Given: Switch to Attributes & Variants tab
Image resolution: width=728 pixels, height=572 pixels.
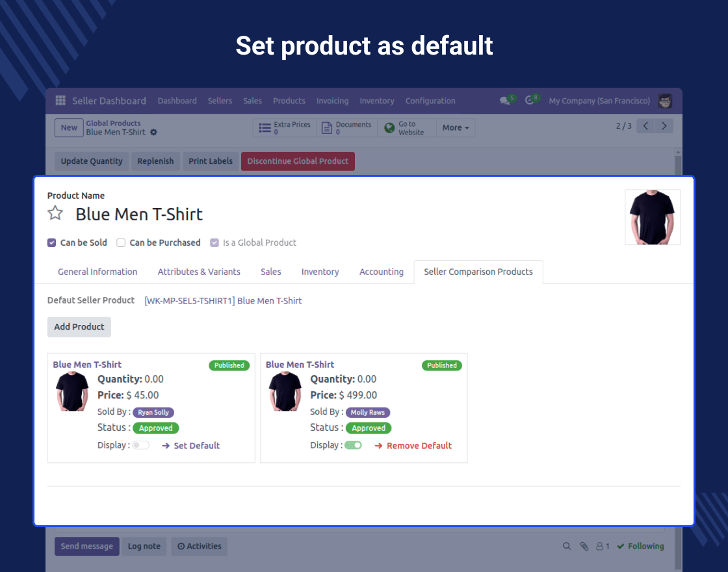Looking at the screenshot, I should (199, 272).
